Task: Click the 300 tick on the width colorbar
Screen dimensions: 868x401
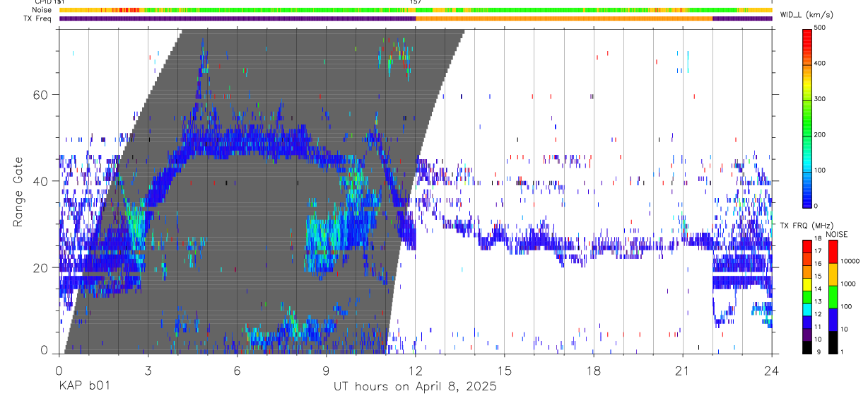Action: coord(820,99)
